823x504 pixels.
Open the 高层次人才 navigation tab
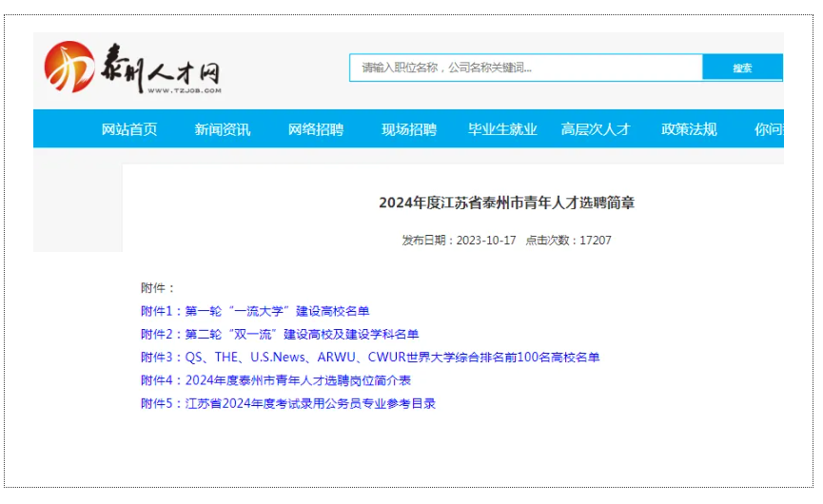coord(596,129)
